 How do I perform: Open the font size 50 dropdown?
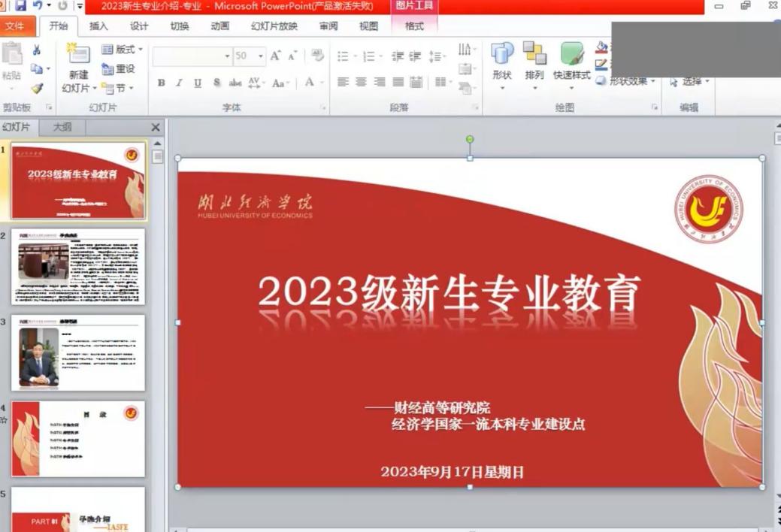coord(261,56)
